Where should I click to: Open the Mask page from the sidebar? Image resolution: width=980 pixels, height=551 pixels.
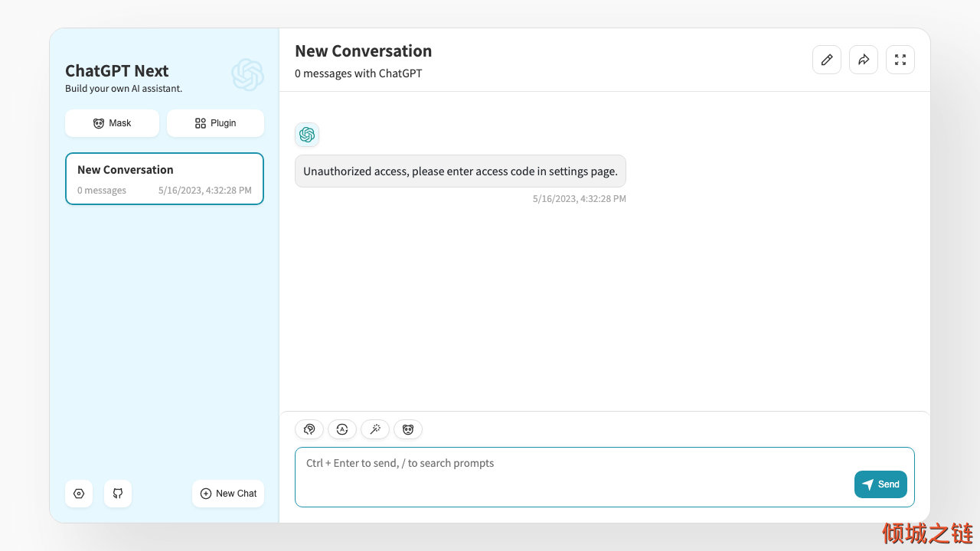tap(113, 123)
